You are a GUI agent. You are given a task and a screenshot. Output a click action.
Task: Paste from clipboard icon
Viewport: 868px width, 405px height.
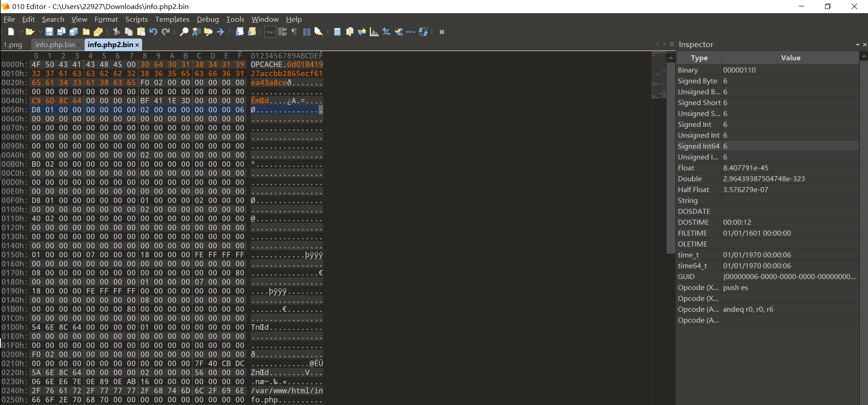click(141, 32)
